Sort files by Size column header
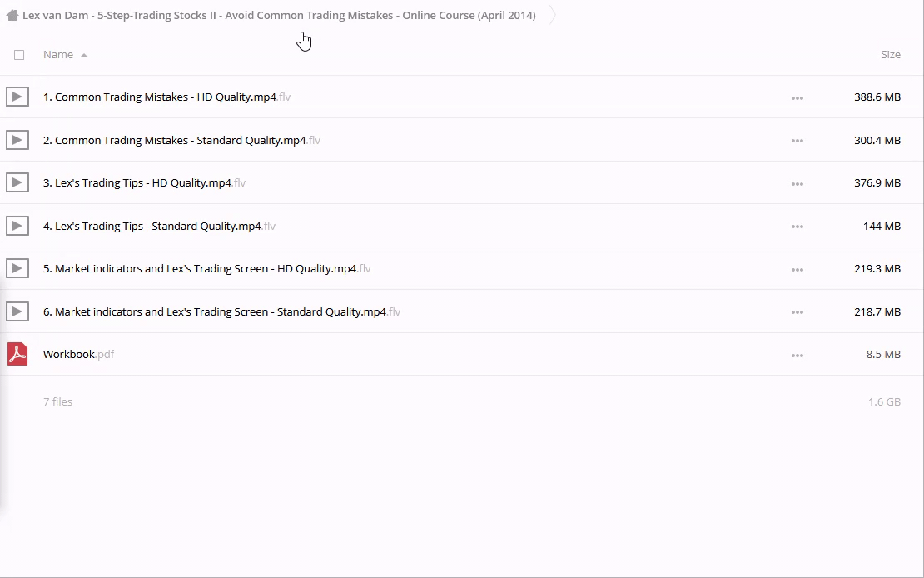 coord(890,55)
